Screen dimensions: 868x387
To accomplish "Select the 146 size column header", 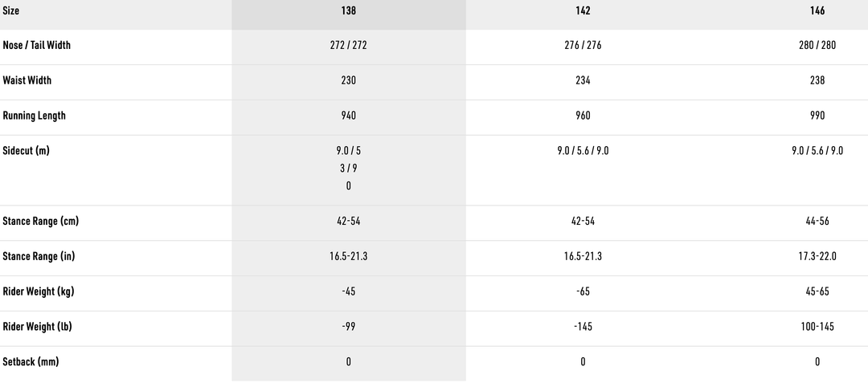I will click(x=817, y=10).
